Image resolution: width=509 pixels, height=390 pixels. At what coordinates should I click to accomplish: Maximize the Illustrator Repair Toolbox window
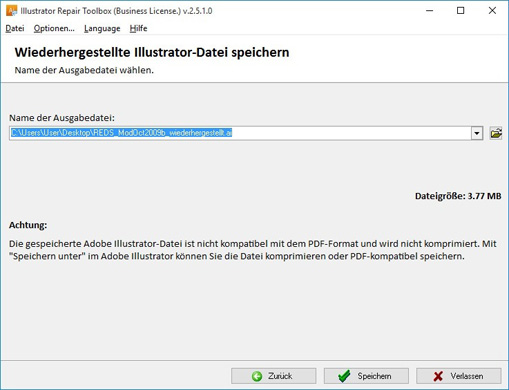coord(461,11)
